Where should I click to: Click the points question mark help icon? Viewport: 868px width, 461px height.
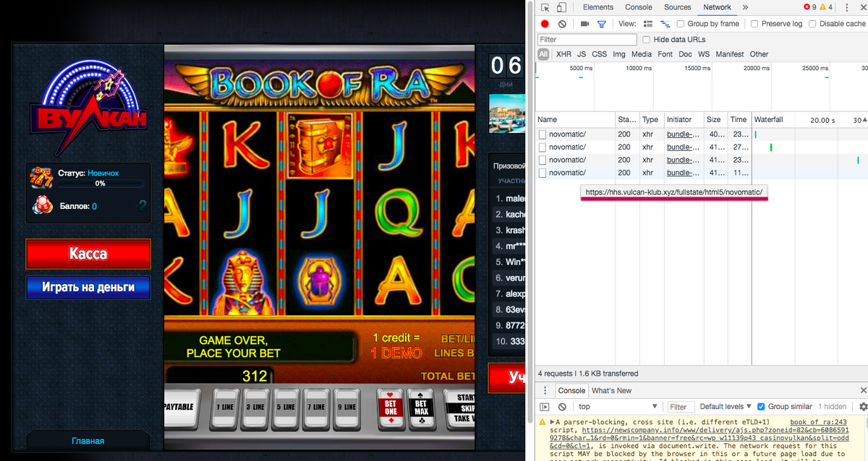pos(142,206)
